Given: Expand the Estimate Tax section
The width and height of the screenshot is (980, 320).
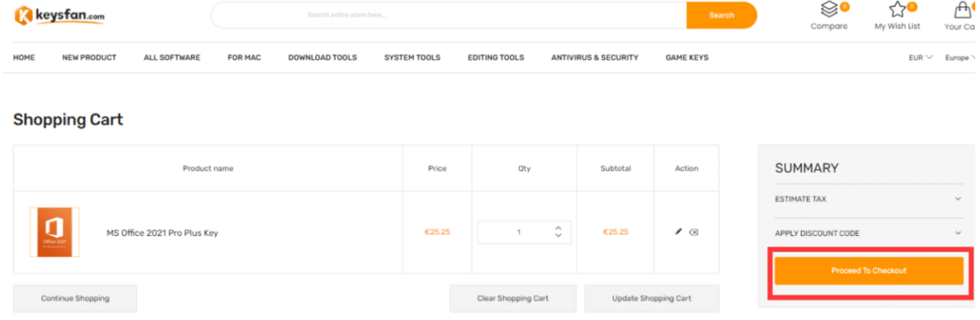Looking at the screenshot, I should pyautogui.click(x=869, y=199).
